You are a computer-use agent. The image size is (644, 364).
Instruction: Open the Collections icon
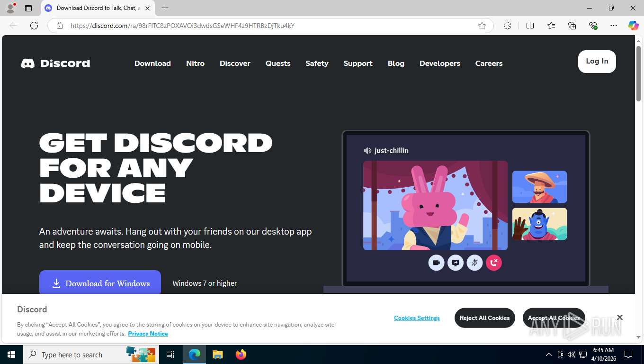pyautogui.click(x=572, y=26)
